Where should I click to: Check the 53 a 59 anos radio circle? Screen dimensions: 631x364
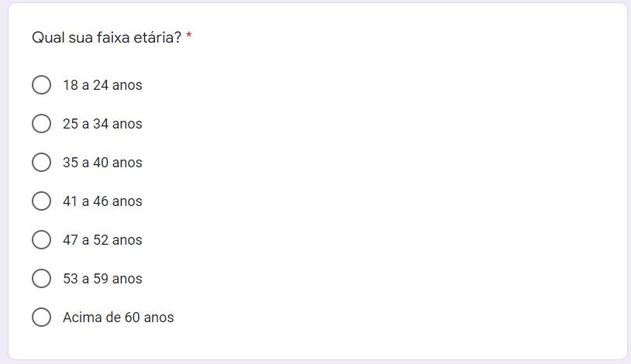(x=42, y=279)
